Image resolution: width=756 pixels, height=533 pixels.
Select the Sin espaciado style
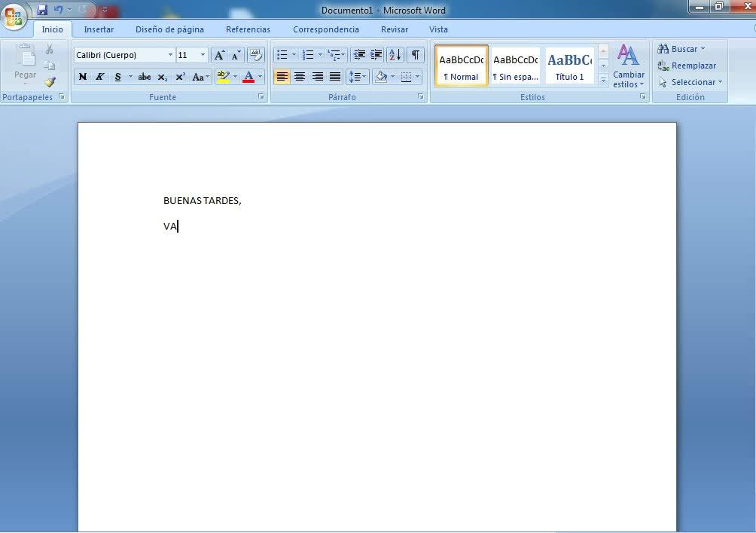[x=515, y=66]
